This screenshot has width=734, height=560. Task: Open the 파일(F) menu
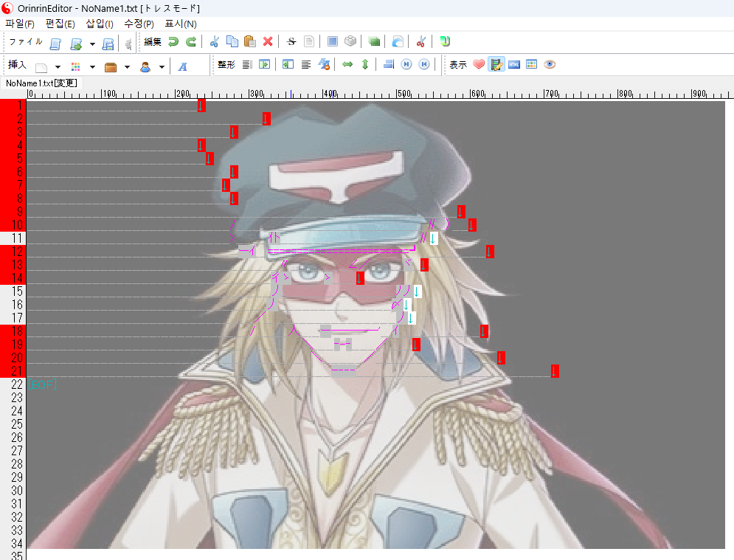[x=20, y=24]
